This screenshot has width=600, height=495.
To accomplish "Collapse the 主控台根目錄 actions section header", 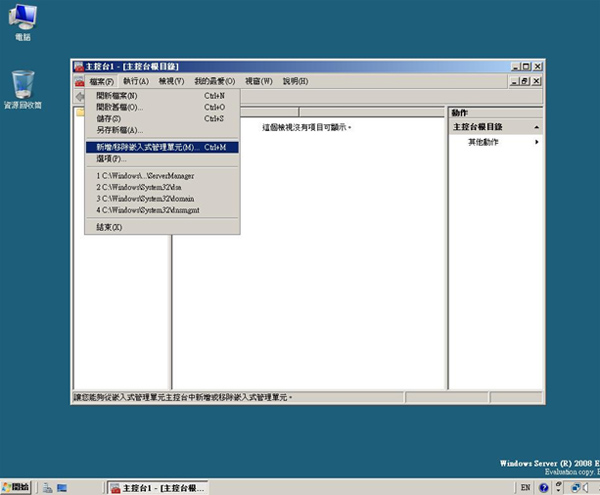I will coord(537,128).
